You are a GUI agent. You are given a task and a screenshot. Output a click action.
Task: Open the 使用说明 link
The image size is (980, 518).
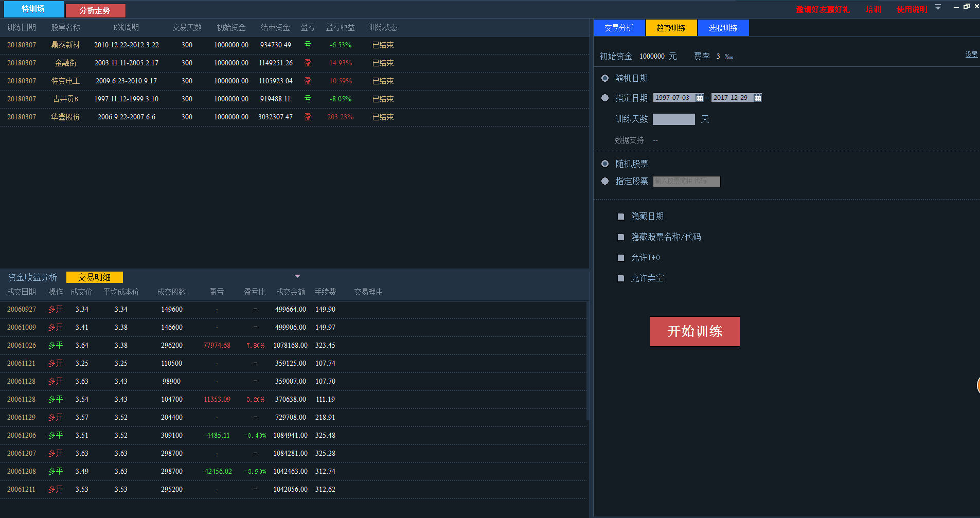912,9
